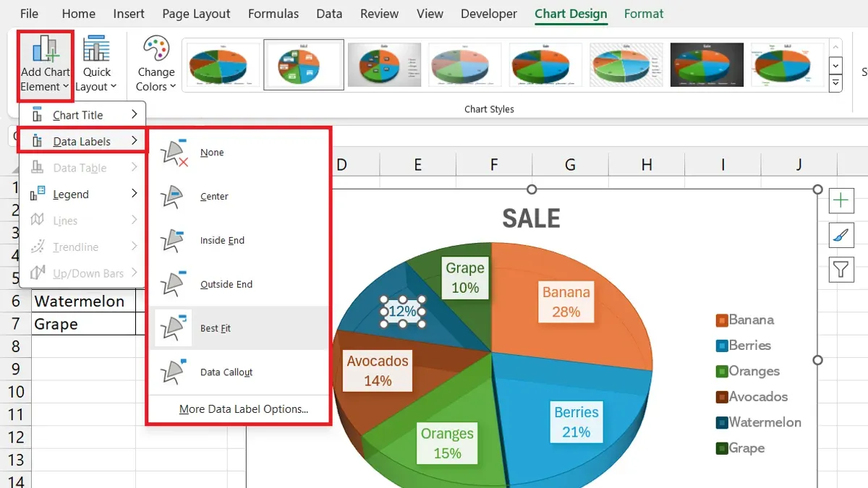This screenshot has height=488, width=868.
Task: Select the Watermelon cell in row 6
Action: (83, 301)
